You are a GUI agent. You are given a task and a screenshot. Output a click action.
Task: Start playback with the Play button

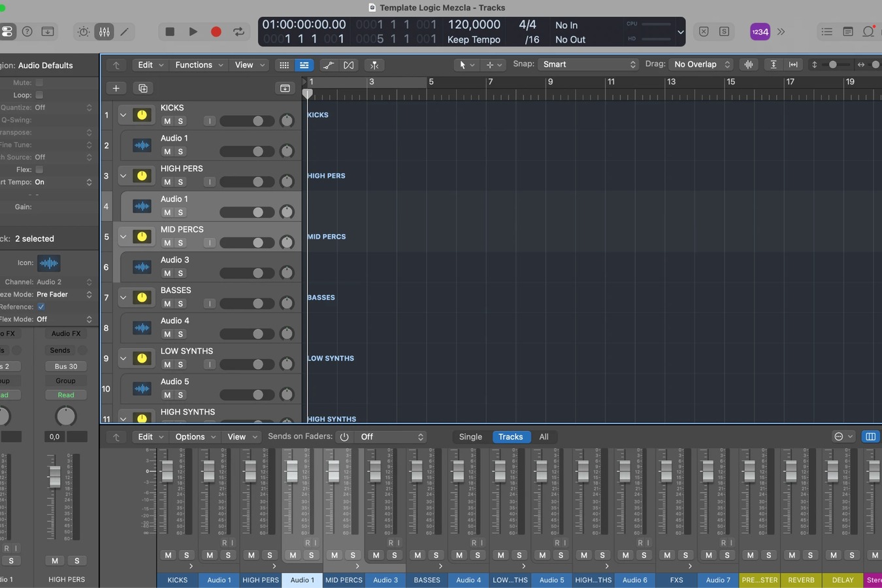click(193, 31)
